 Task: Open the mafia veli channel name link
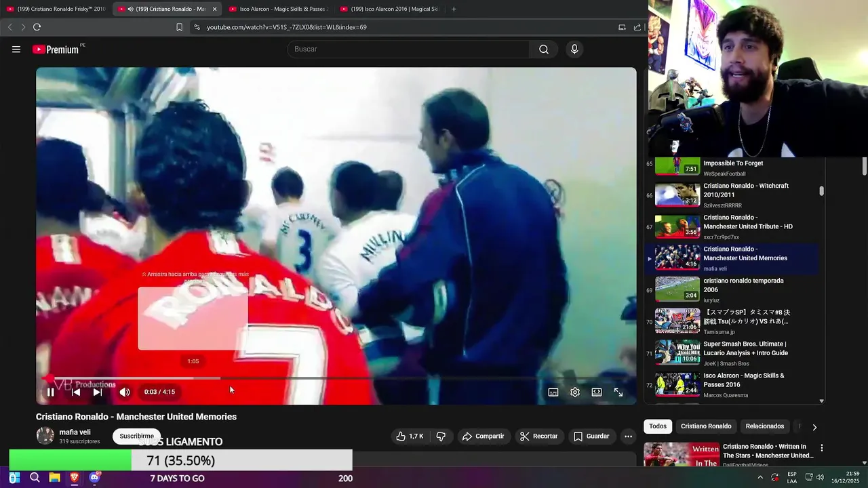75,432
